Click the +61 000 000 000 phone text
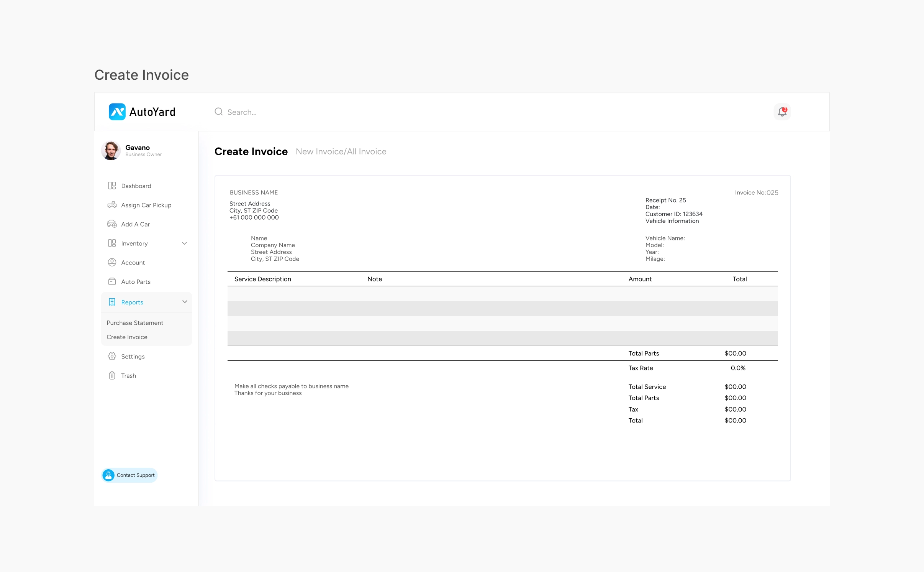924x572 pixels. tap(254, 217)
